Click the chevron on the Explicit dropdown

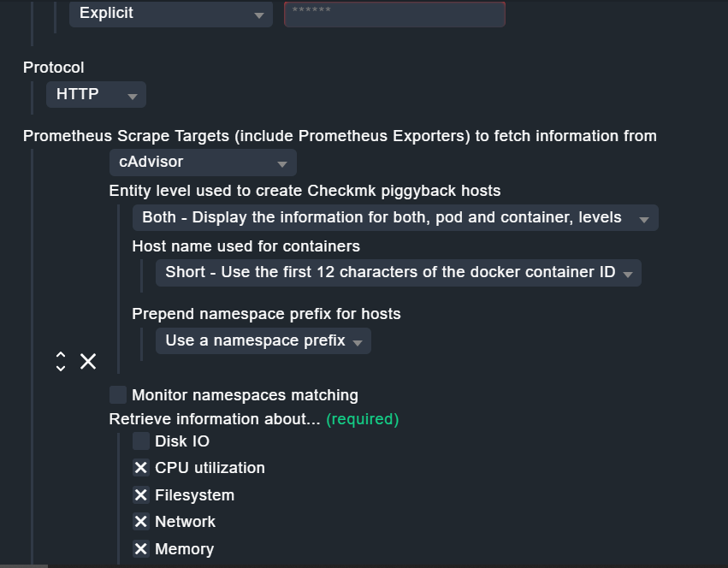pos(261,14)
